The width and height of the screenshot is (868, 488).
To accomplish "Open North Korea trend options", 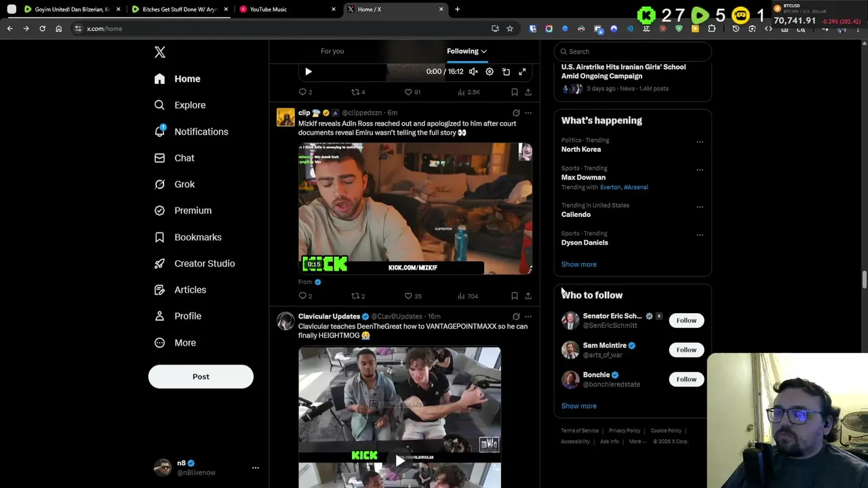I will (x=700, y=142).
